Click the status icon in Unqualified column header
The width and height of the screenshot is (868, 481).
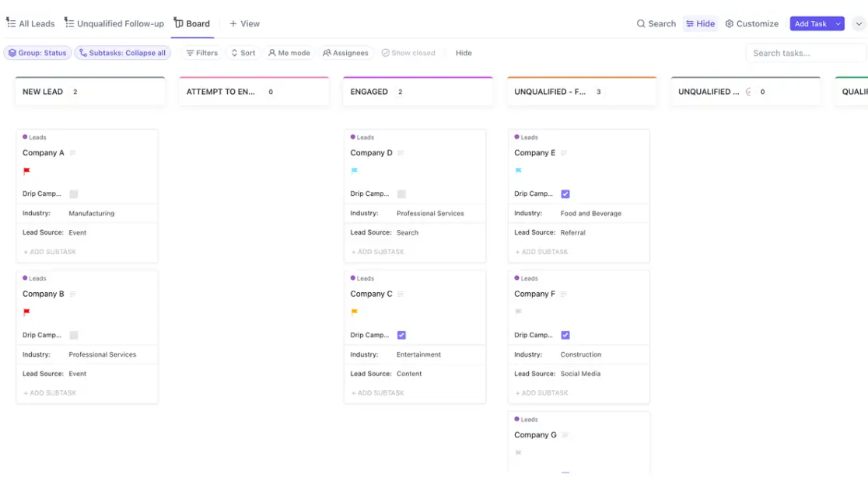coord(748,92)
